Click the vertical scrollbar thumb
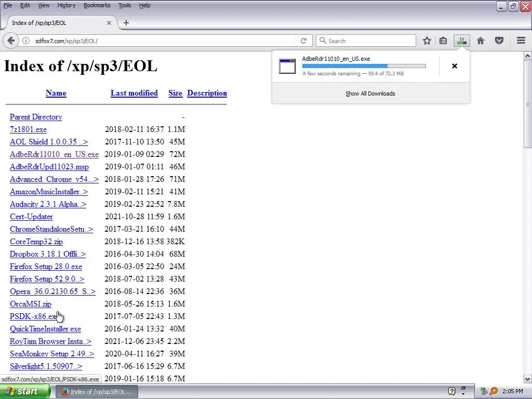The height and width of the screenshot is (399, 532). tap(527, 104)
